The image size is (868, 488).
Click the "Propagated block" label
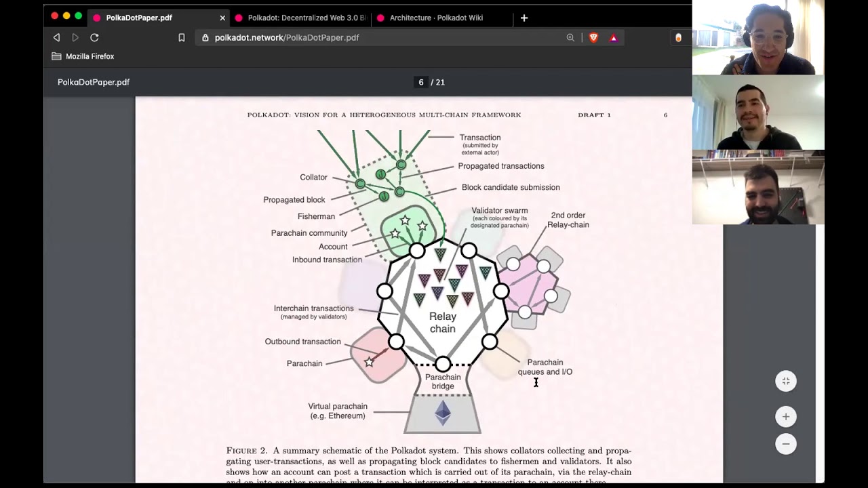pos(294,199)
